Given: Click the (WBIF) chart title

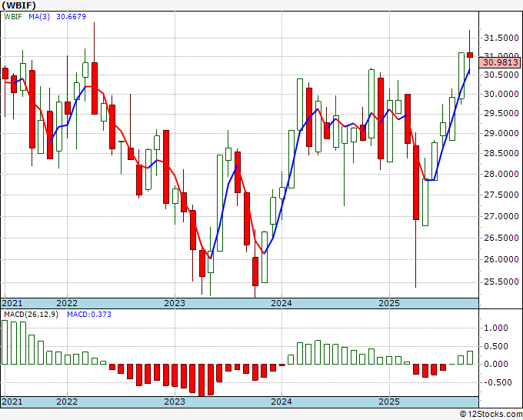Looking at the screenshot, I should tap(19, 5).
